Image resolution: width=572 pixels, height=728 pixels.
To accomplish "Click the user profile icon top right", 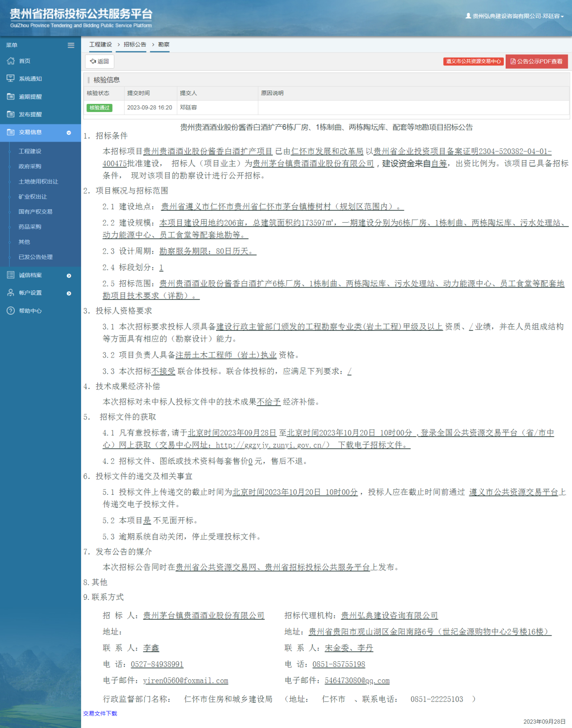I will click(468, 16).
